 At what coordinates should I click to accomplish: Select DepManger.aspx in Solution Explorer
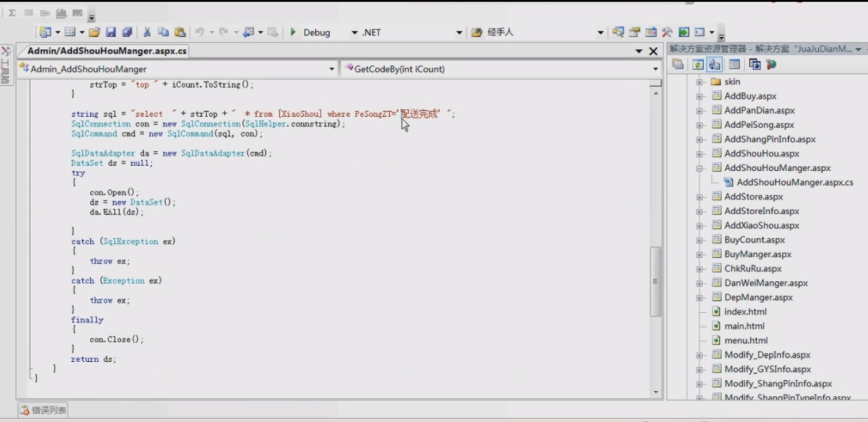[x=759, y=297]
